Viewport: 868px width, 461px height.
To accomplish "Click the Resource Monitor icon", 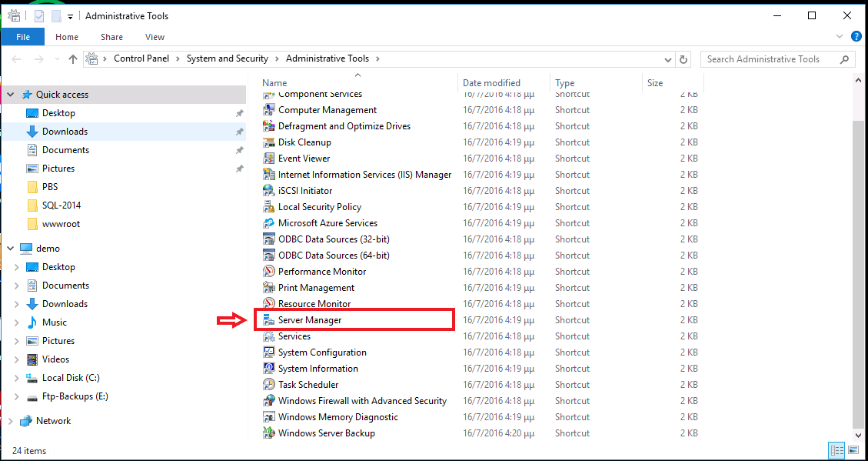I will [269, 304].
